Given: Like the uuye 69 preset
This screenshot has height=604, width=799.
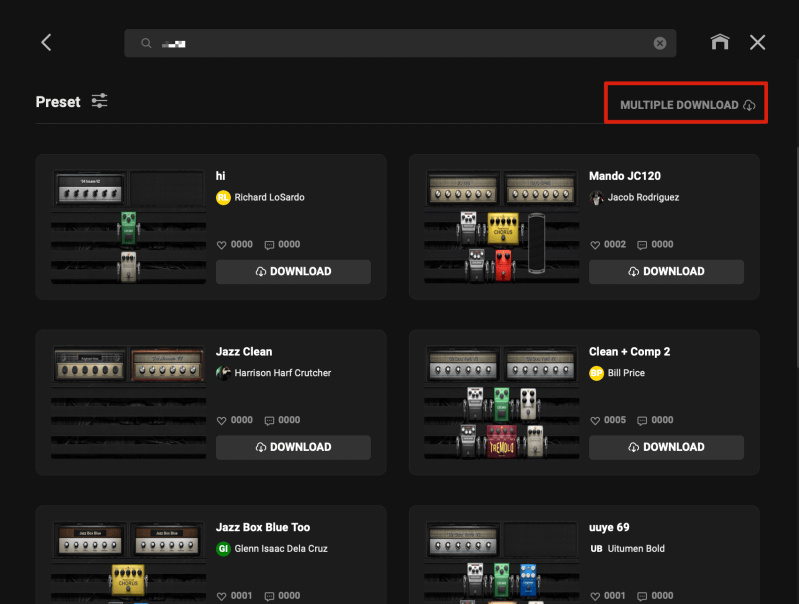Looking at the screenshot, I should [x=595, y=596].
